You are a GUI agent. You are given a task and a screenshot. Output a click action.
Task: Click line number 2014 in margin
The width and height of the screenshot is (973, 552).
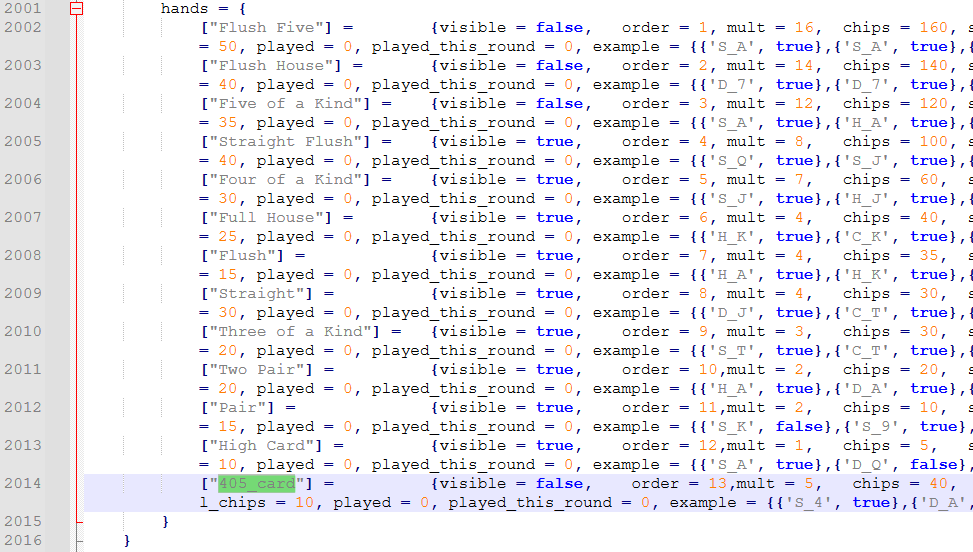(22, 484)
